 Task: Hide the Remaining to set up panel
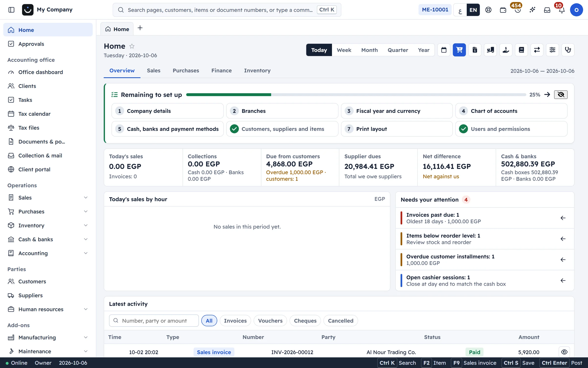(x=561, y=95)
